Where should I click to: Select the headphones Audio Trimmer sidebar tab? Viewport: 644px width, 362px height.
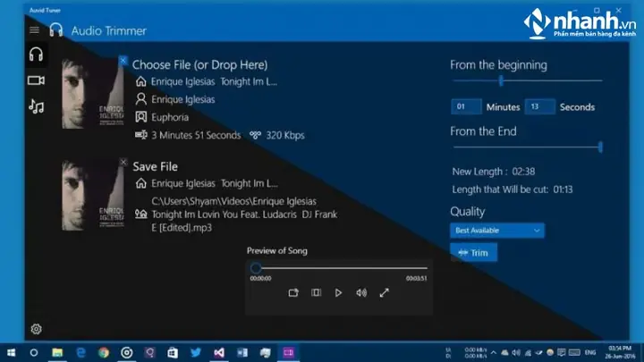(36, 55)
